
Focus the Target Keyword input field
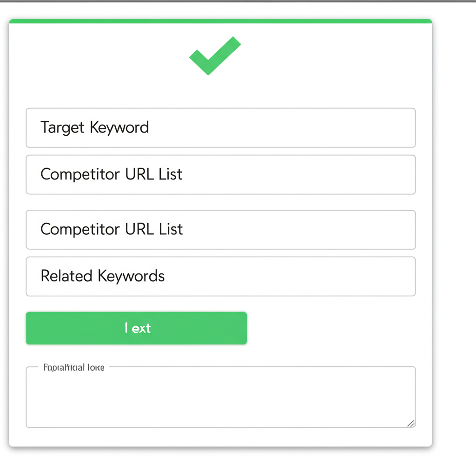point(220,128)
